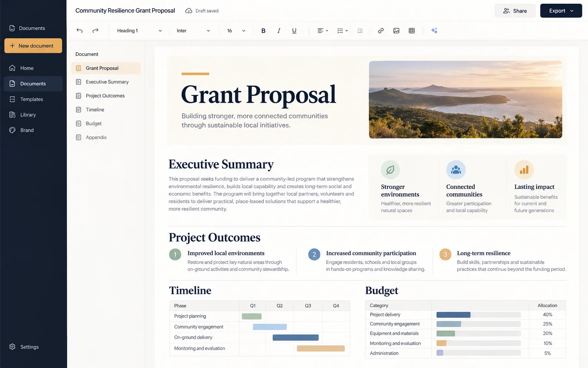Toggle bold formatting

[263, 31]
